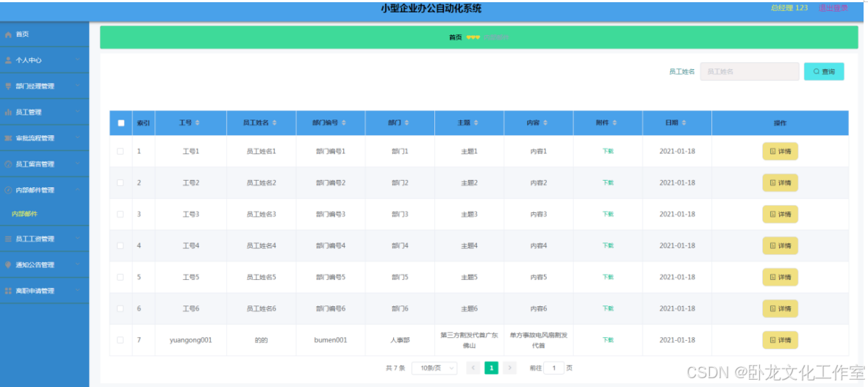
Task: Click the bar chart icon beside 员工管理
Action: [8, 112]
